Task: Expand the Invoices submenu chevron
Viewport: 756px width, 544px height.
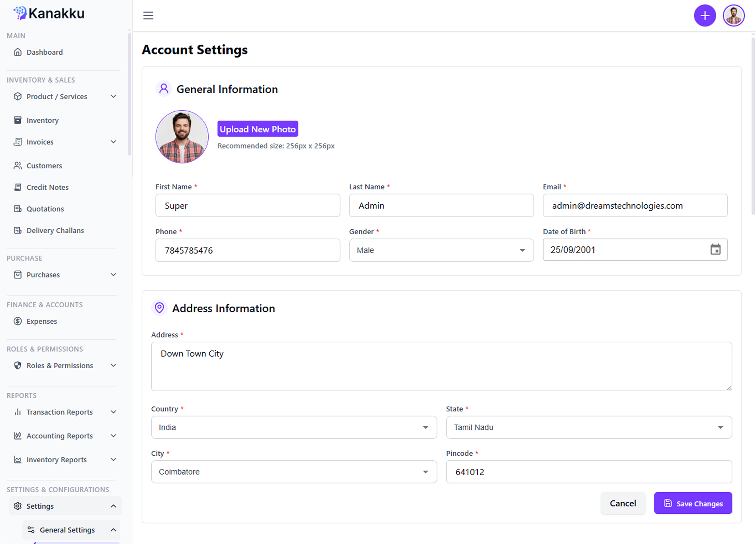Action: tap(114, 142)
